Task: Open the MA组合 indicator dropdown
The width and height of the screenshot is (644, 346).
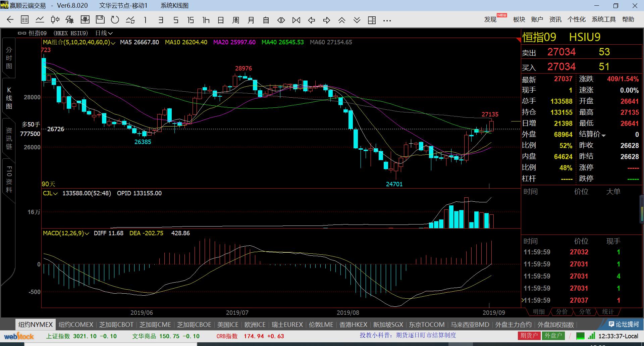Action: [x=79, y=42]
